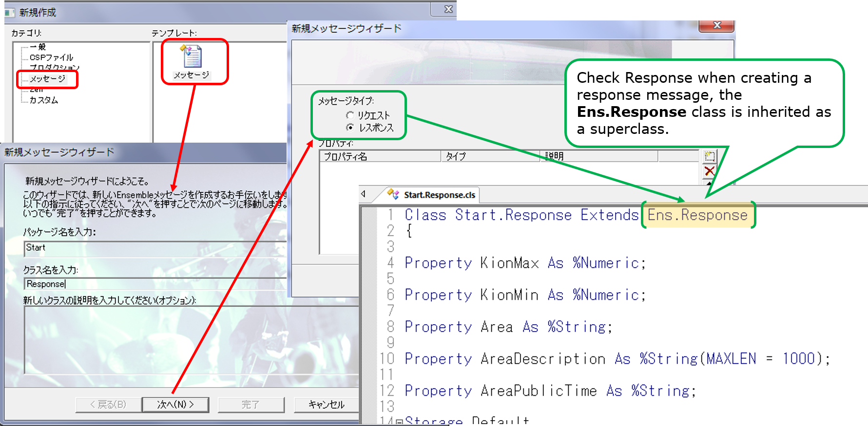Image resolution: width=868 pixels, height=426 pixels.
Task: Select 一般 category in the tree
Action: [x=38, y=47]
